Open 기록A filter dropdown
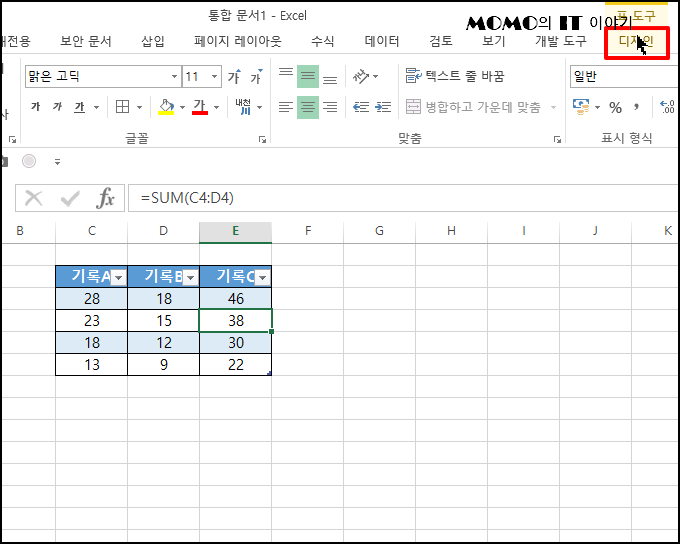Screen dimensions: 680x544 tap(118, 277)
